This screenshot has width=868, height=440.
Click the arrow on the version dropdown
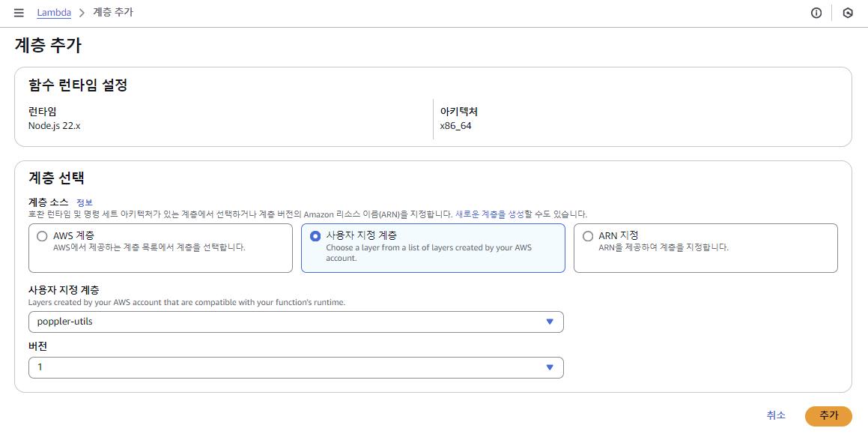coord(550,367)
